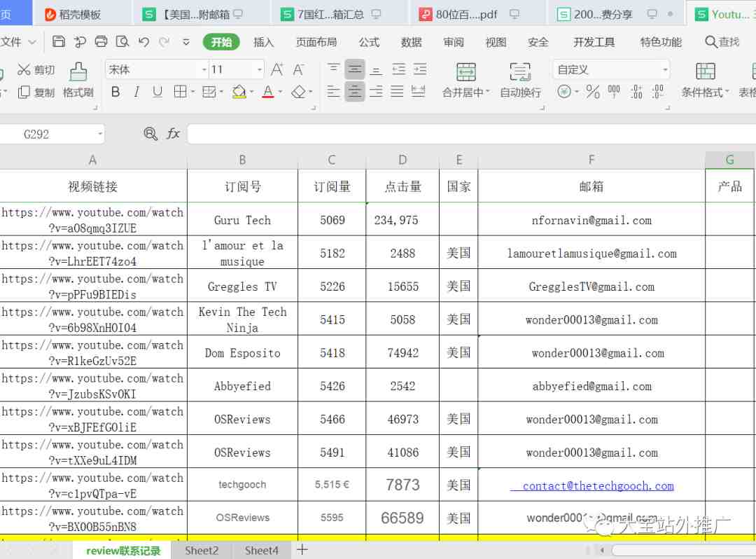Click the fill color bucket icon
The image size is (756, 559).
pyautogui.click(x=239, y=91)
